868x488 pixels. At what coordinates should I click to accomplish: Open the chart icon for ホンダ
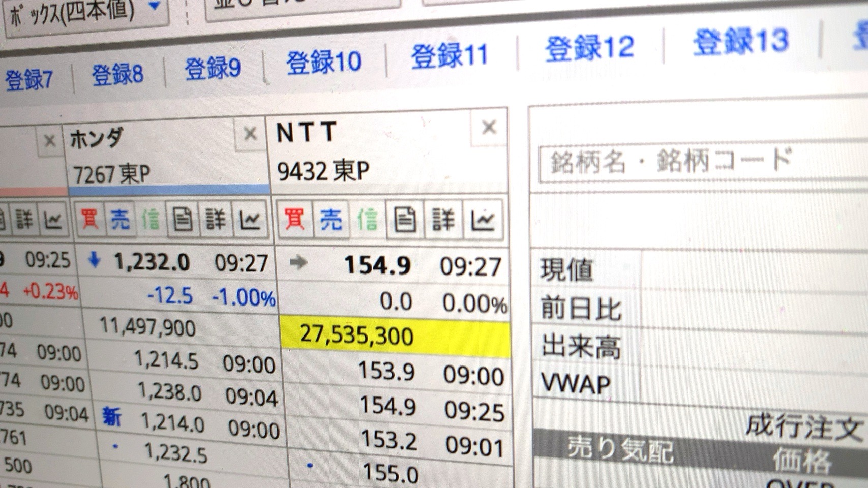pos(250,220)
